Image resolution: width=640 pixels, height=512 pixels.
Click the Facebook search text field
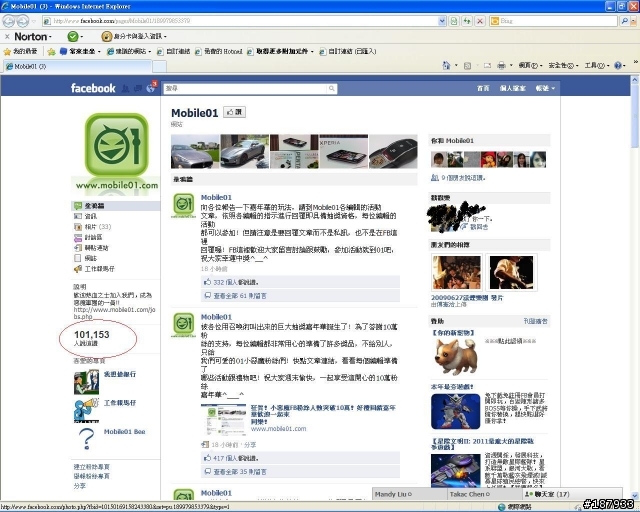click(x=246, y=88)
